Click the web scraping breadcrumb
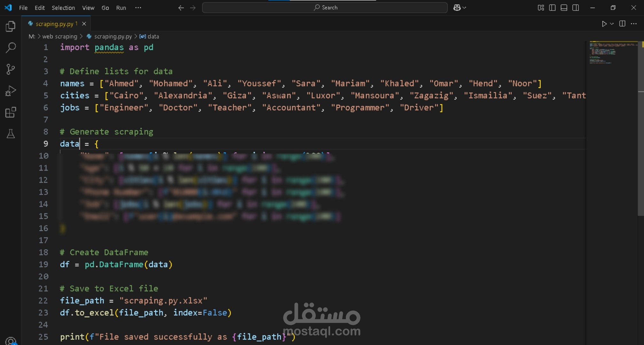 click(x=60, y=36)
